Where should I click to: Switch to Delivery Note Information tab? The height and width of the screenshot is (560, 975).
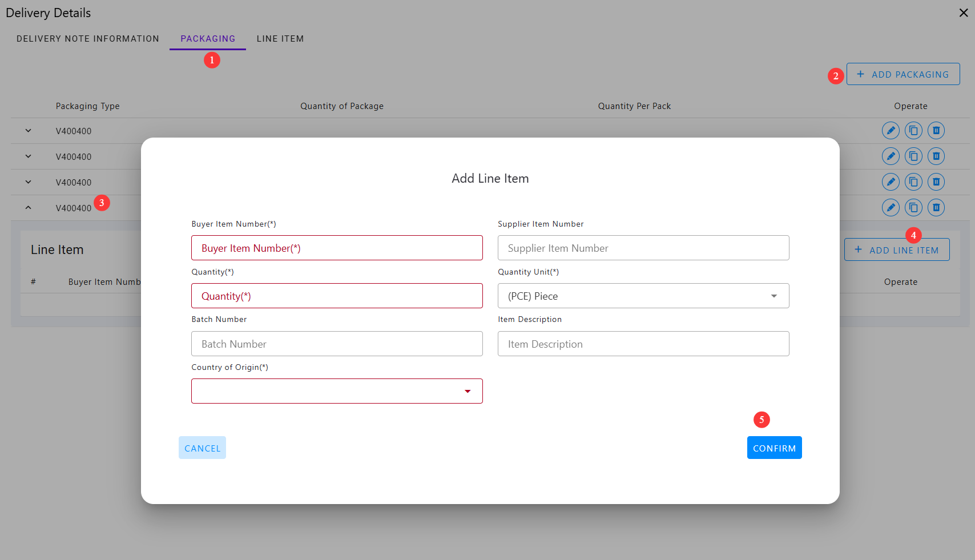88,39
